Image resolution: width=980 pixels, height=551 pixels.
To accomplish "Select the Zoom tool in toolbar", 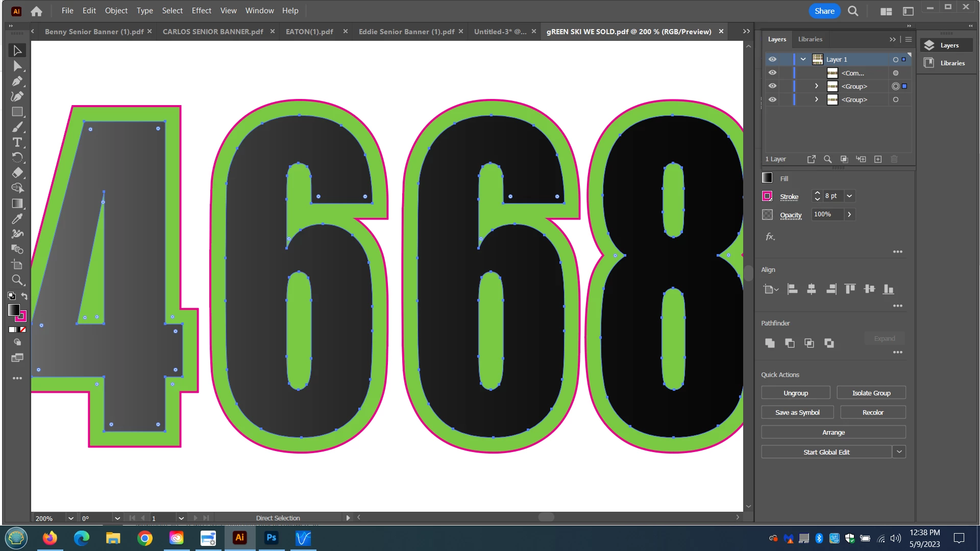I will pyautogui.click(x=17, y=280).
